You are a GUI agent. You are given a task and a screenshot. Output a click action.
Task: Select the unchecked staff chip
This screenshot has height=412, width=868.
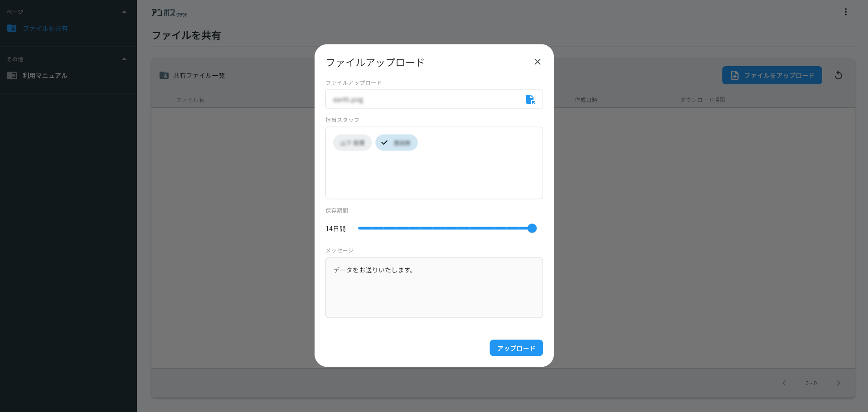click(352, 143)
